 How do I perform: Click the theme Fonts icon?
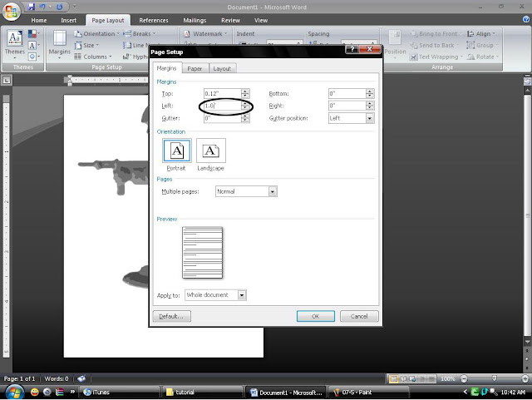(x=32, y=45)
